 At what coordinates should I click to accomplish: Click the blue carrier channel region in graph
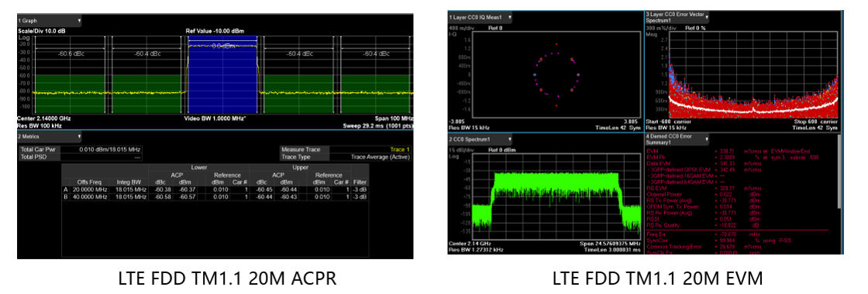point(222,74)
